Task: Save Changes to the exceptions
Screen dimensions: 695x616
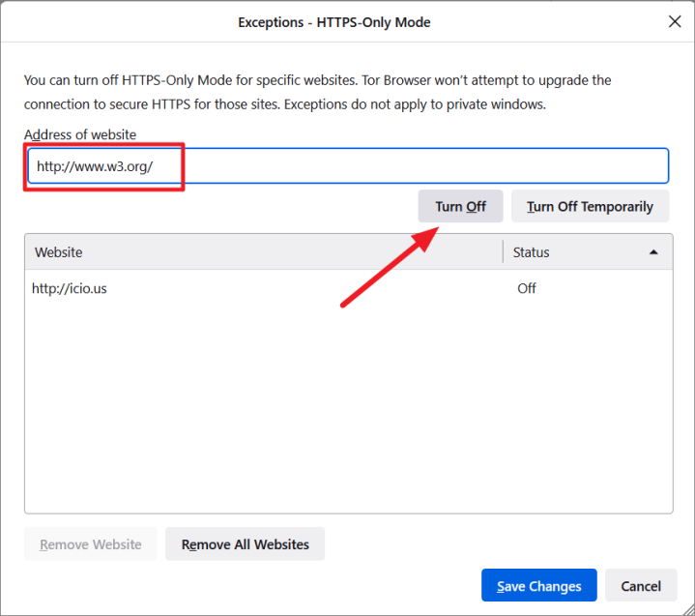Action: pos(538,586)
